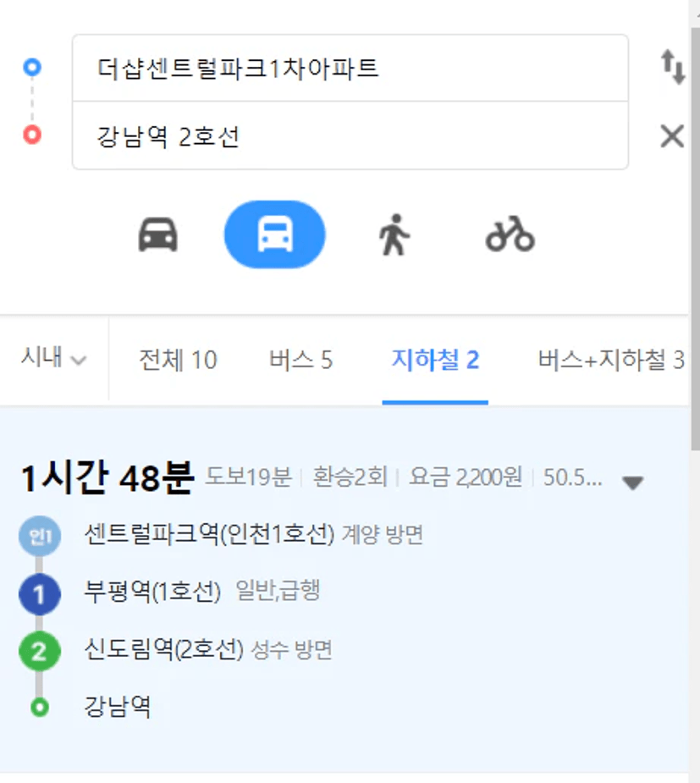Clear the destination with X icon
Viewport: 700px width, 783px height.
click(672, 135)
